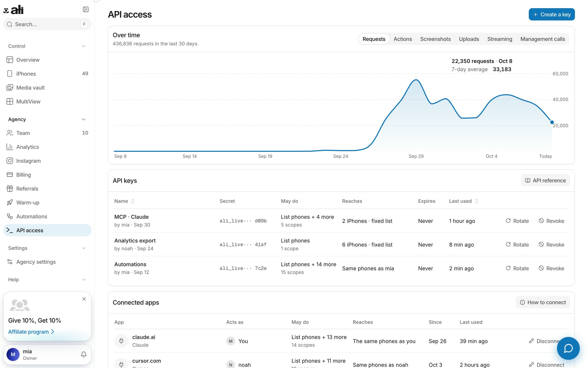Collapse the Settings sidebar group

(x=47, y=248)
